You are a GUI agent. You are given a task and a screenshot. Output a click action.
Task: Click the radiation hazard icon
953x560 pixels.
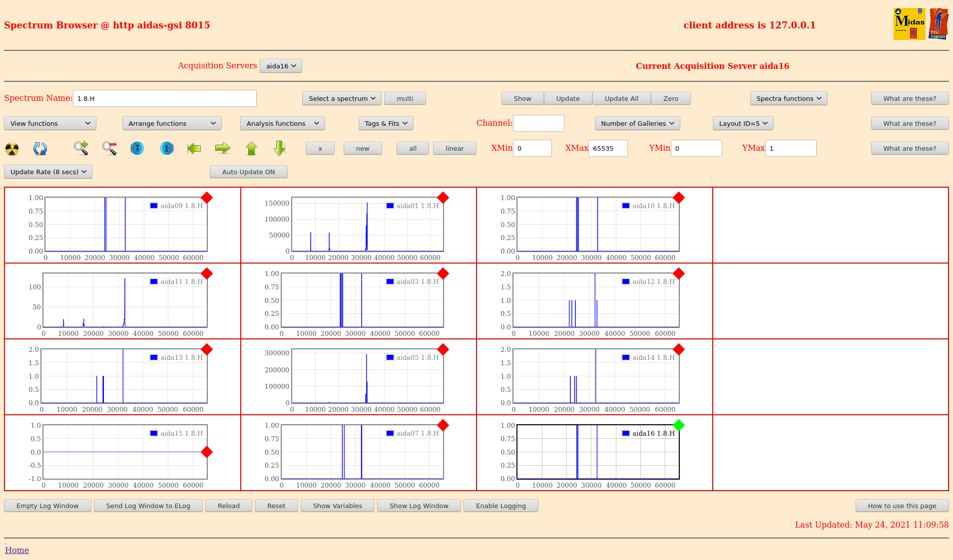[12, 148]
